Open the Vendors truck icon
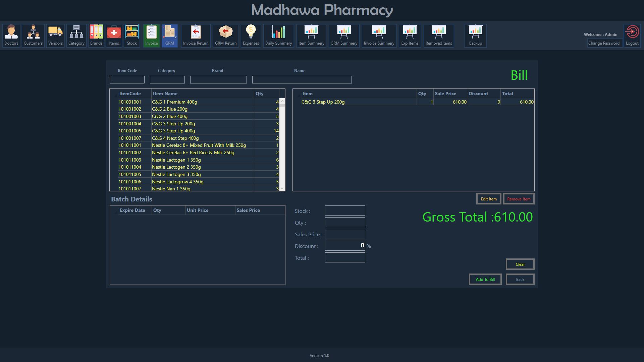This screenshot has height=362, width=644. coord(55,36)
